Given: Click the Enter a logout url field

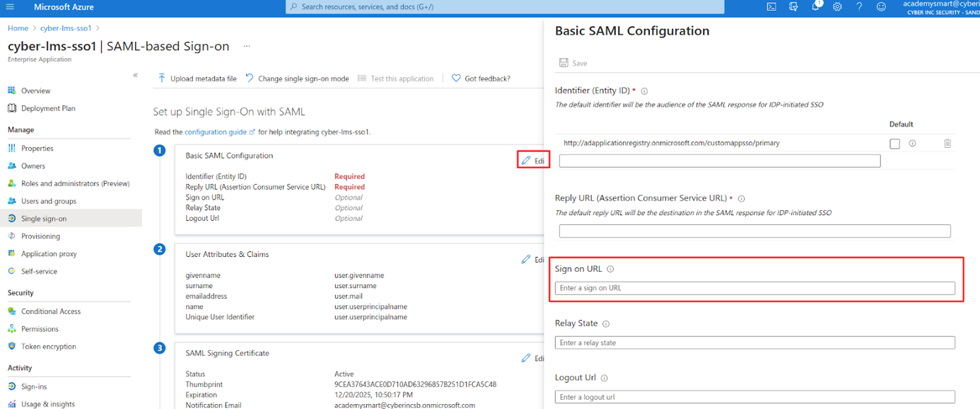Looking at the screenshot, I should click(755, 397).
